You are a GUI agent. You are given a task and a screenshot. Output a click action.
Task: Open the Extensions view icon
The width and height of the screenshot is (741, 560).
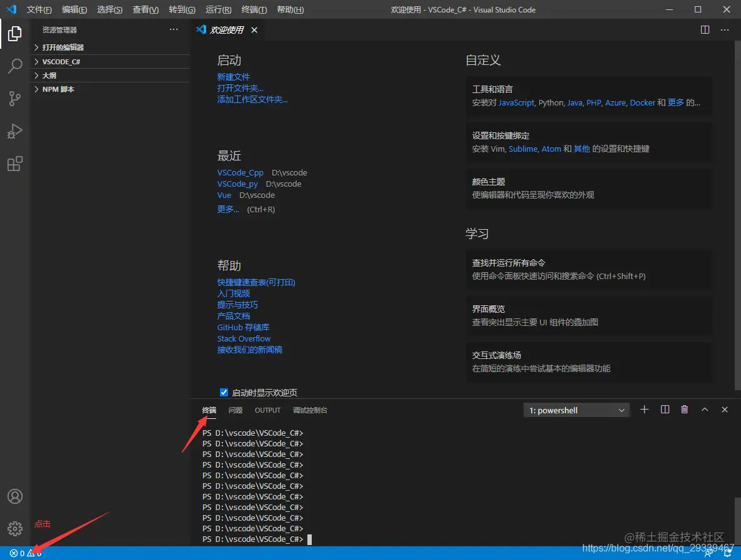tap(14, 164)
